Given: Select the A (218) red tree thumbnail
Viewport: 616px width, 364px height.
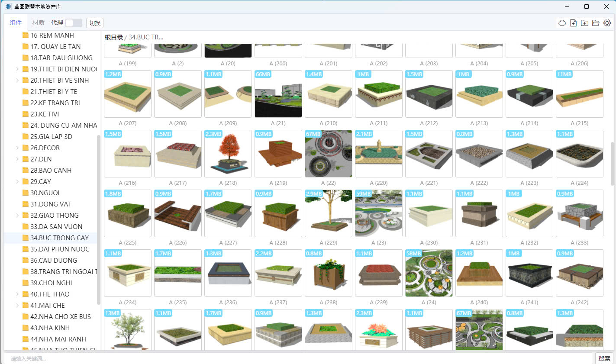Looking at the screenshot, I should pyautogui.click(x=228, y=154).
